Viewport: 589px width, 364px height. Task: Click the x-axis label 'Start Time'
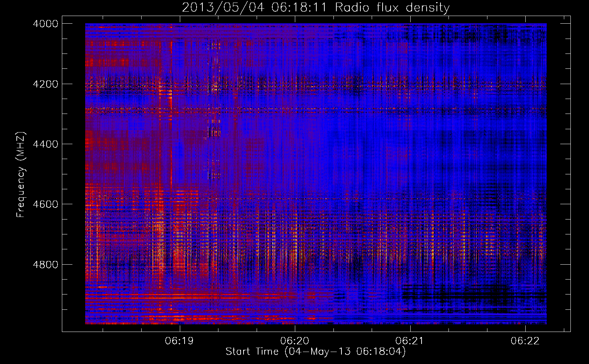pos(315,352)
